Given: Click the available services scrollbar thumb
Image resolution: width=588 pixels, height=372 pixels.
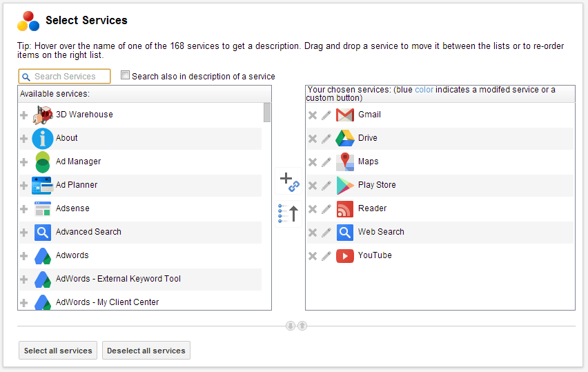Looking at the screenshot, I should [267, 112].
